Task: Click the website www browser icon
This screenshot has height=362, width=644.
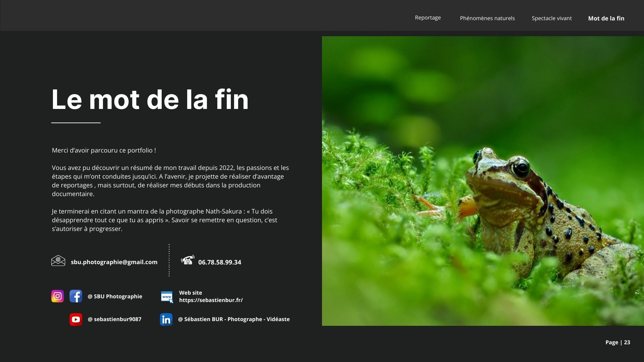Action: [167, 297]
